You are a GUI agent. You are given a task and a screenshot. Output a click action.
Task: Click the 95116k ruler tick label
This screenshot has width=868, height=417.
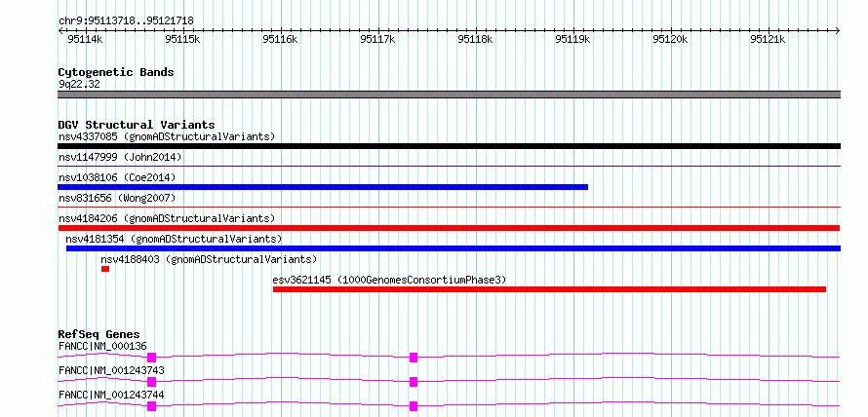[280, 39]
